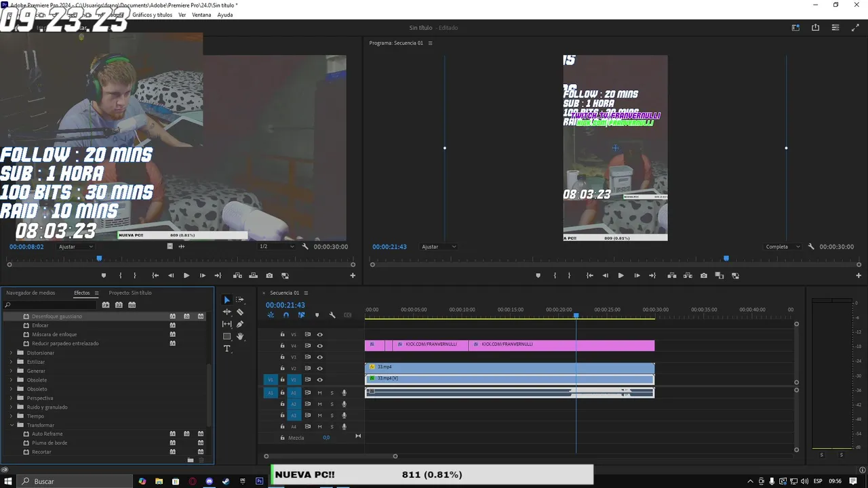Viewport: 868px width, 488px height.
Task: Toggle visibility eye for track V4
Action: coord(319,346)
